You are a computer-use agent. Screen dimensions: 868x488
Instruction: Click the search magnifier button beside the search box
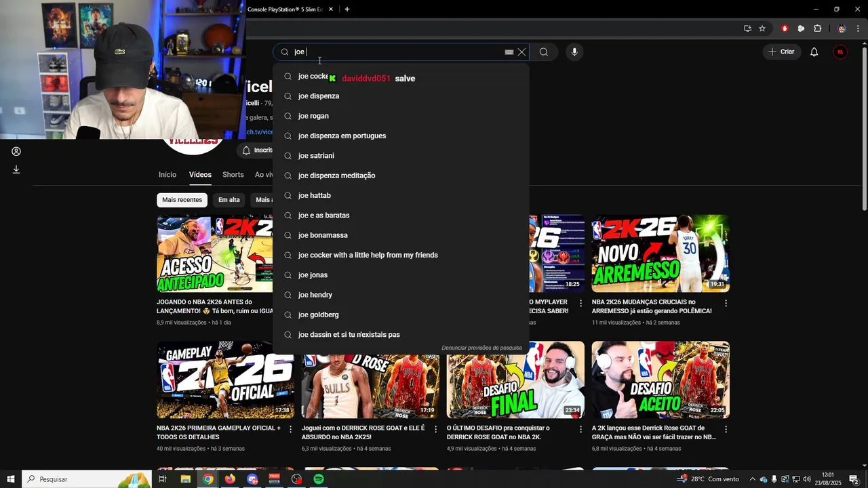[544, 52]
